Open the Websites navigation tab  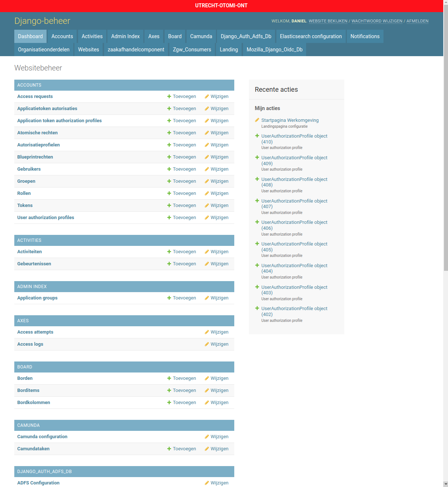(88, 50)
